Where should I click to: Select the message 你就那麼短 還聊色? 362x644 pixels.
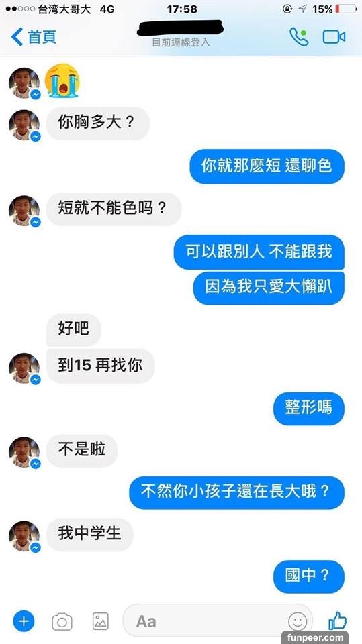(x=267, y=166)
